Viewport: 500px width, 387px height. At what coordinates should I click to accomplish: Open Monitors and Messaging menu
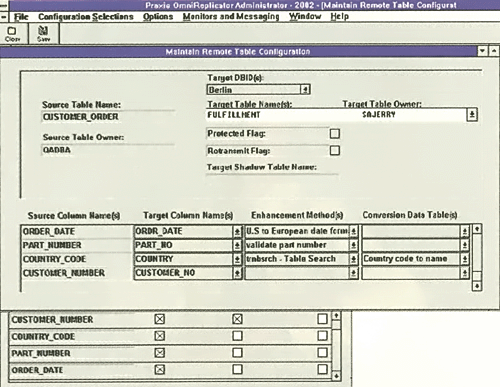[x=231, y=17]
